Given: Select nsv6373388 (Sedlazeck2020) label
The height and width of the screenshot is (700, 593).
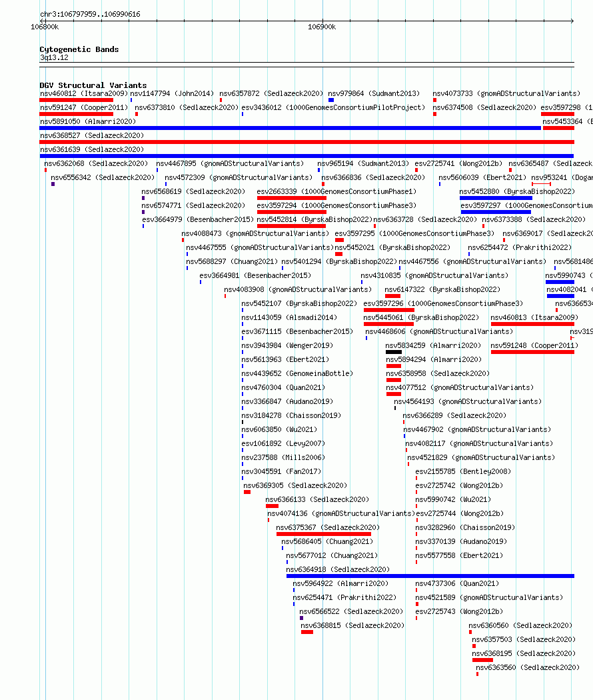Looking at the screenshot, I should (534, 219).
